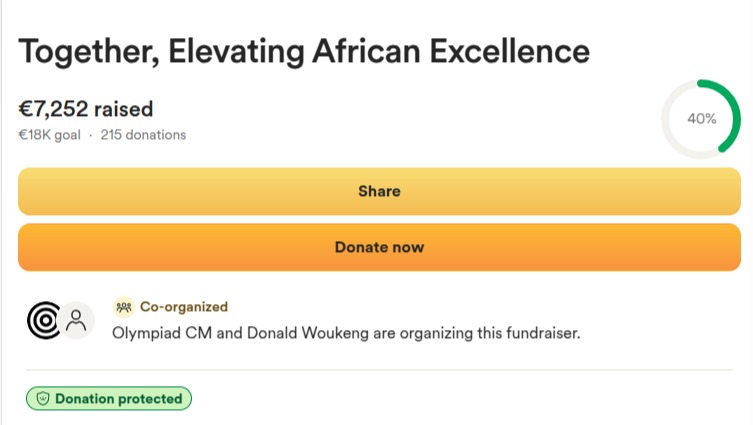Click the shield icon in Donation protected badge
Viewport: 753px width, 425px height.
point(43,399)
